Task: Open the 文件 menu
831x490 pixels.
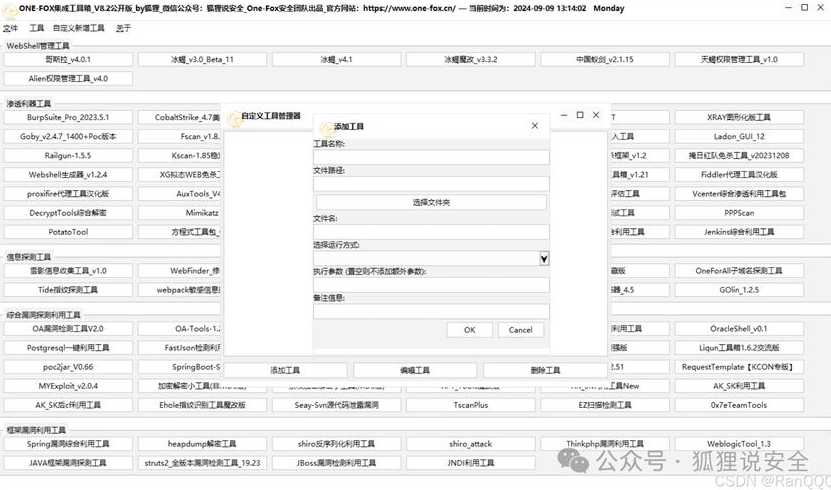Action: click(10, 28)
